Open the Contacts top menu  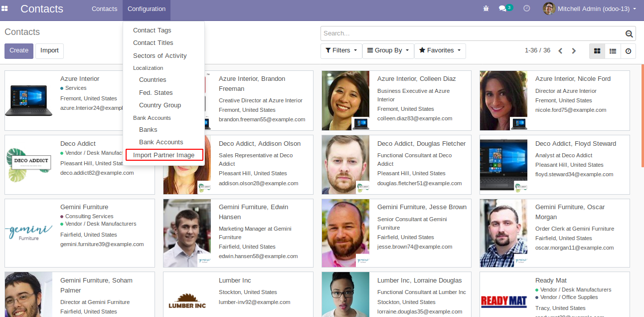point(104,8)
